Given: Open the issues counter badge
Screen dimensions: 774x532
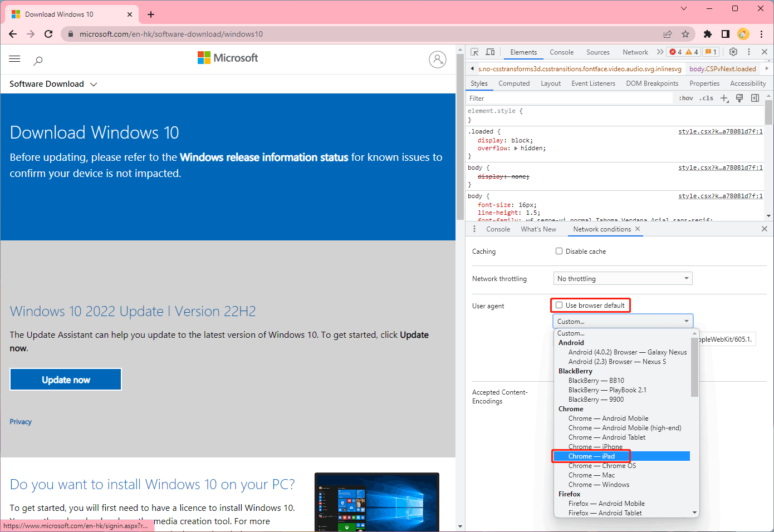Looking at the screenshot, I should coord(711,52).
